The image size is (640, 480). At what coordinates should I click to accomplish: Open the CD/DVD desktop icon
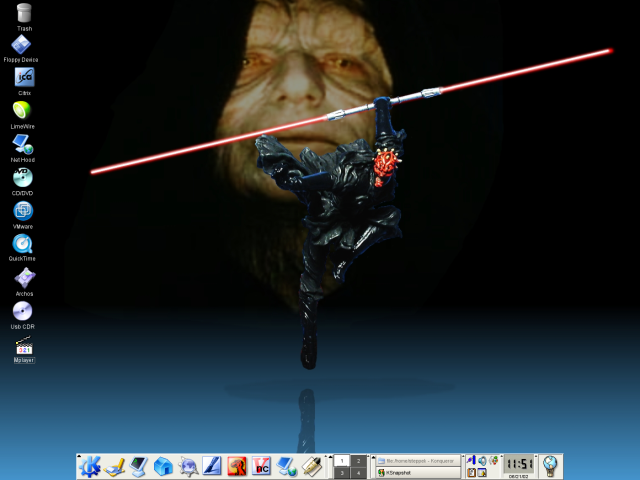pyautogui.click(x=22, y=177)
